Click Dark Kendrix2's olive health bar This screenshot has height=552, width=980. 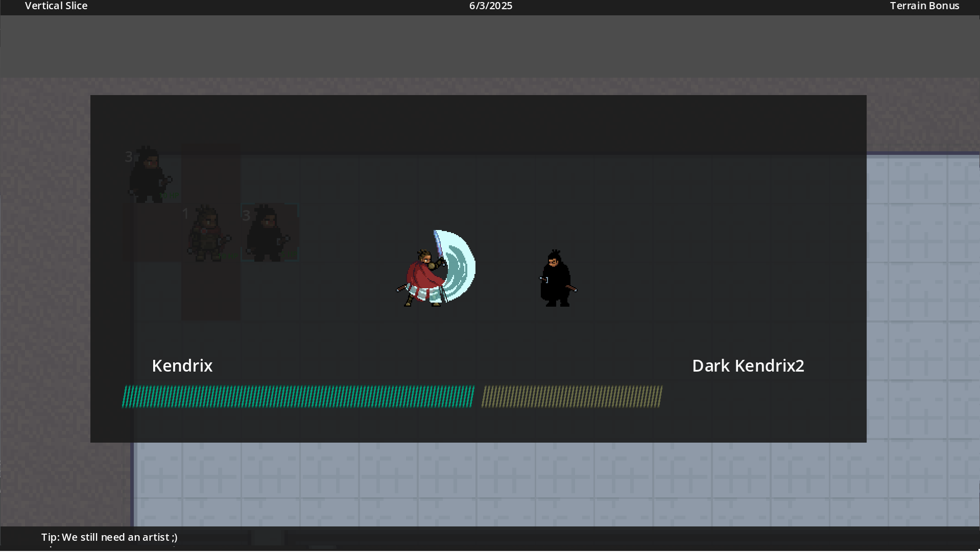click(x=572, y=397)
